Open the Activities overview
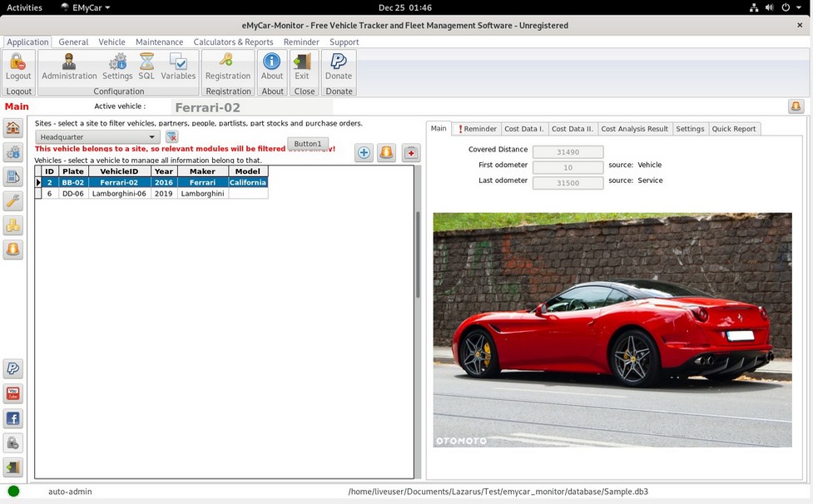 click(x=24, y=7)
